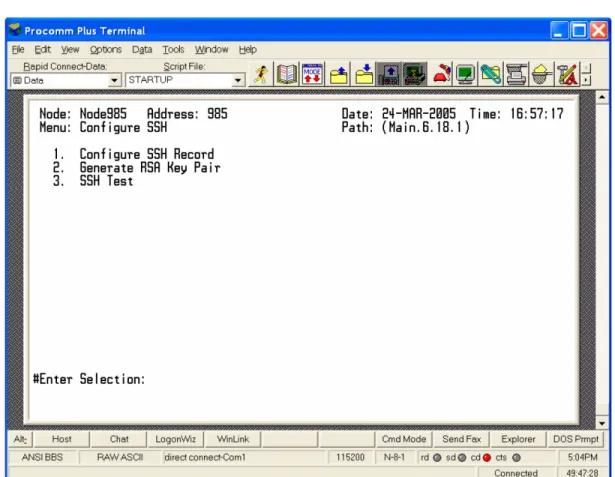Click the 5:04PM clock field
Image resolution: width=615 pixels, height=477 pixels.
[582, 457]
